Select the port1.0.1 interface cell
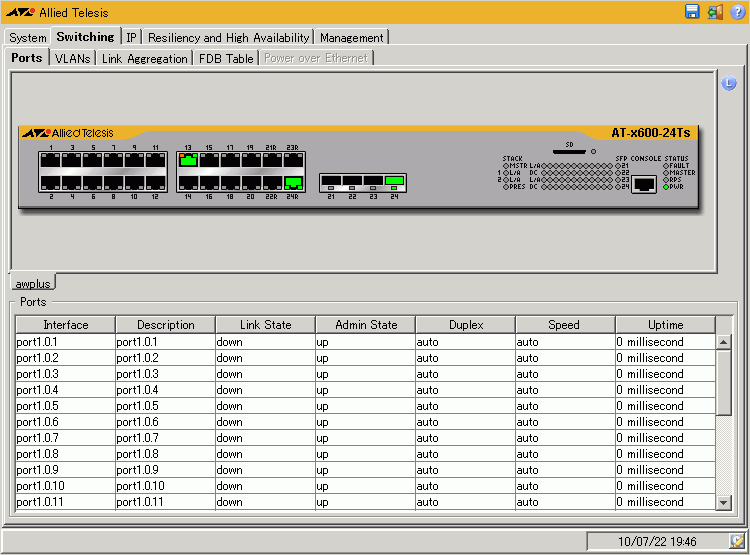This screenshot has height=555, width=750. click(x=66, y=342)
